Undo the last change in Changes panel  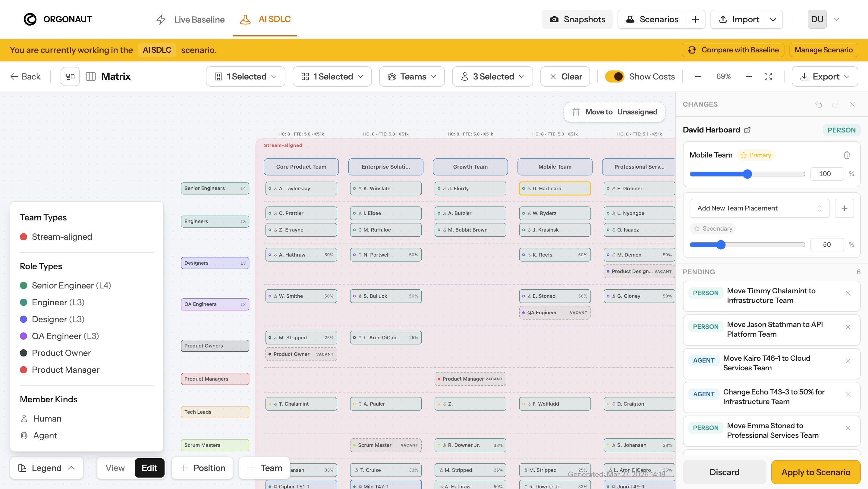click(x=819, y=104)
